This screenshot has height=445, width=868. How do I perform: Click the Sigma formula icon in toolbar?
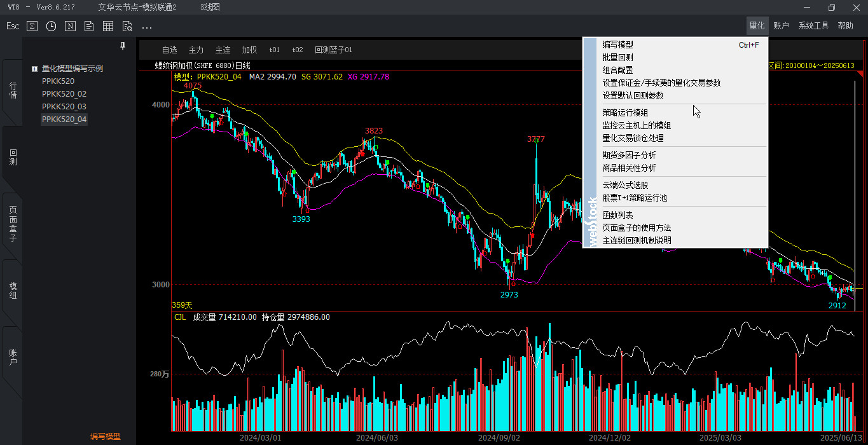(32, 26)
